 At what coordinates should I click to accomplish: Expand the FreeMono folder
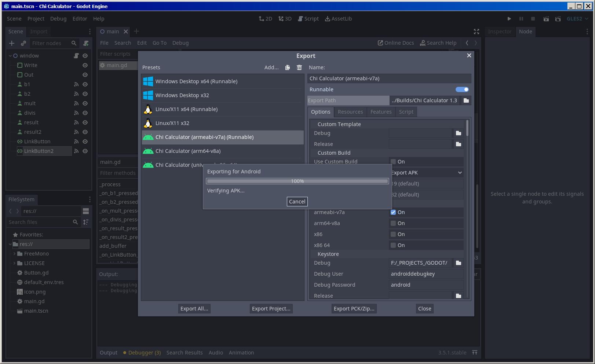click(x=14, y=254)
